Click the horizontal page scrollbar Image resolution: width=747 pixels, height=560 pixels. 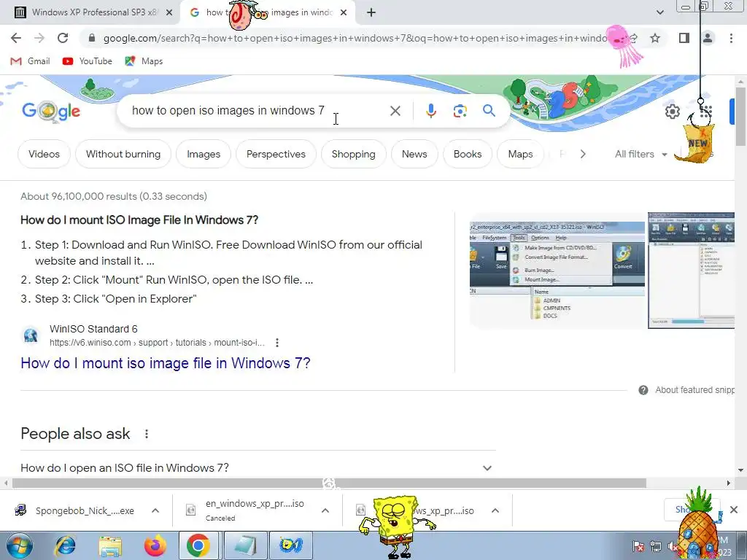329,483
